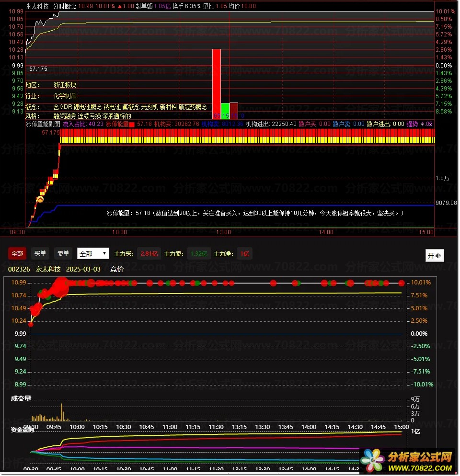Click the 换手 6.35% value

(x=187, y=6)
